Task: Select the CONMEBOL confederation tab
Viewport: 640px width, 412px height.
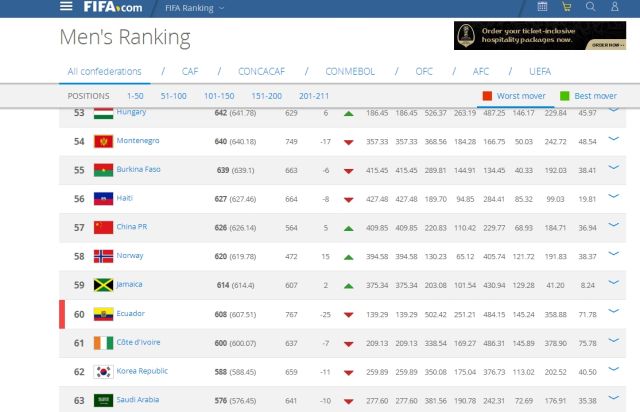Action: (348, 71)
